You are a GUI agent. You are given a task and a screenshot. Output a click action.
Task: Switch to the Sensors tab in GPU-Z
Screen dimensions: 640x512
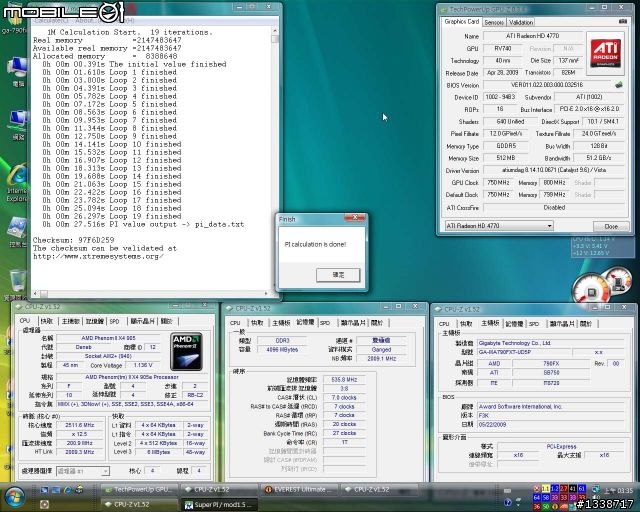(x=494, y=22)
